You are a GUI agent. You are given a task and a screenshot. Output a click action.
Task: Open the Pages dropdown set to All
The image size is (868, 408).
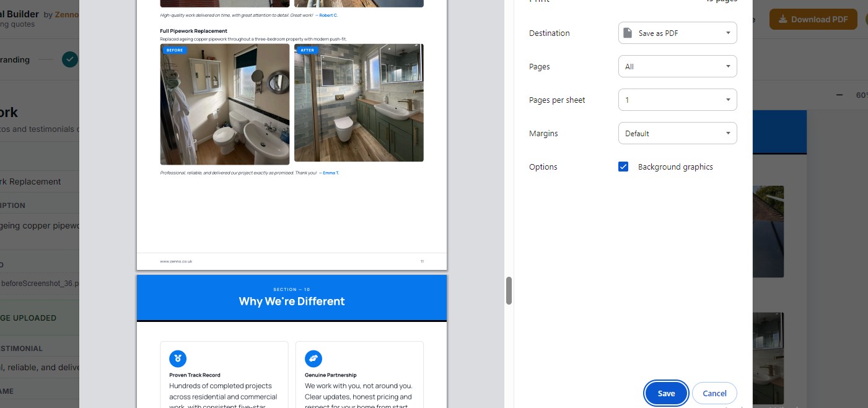(677, 66)
